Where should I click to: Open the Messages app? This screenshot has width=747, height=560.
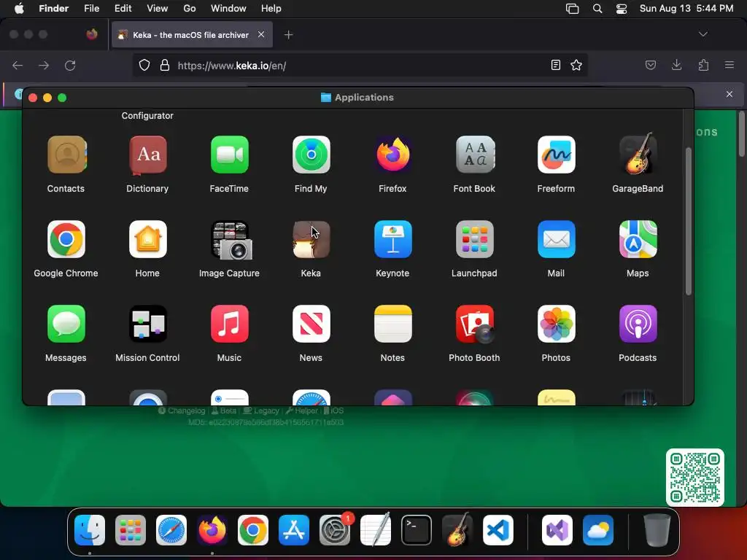66,324
